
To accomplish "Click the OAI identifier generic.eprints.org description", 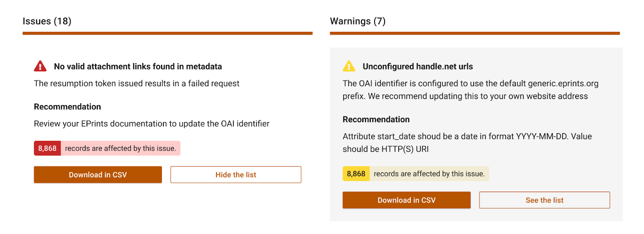I will [x=470, y=90].
